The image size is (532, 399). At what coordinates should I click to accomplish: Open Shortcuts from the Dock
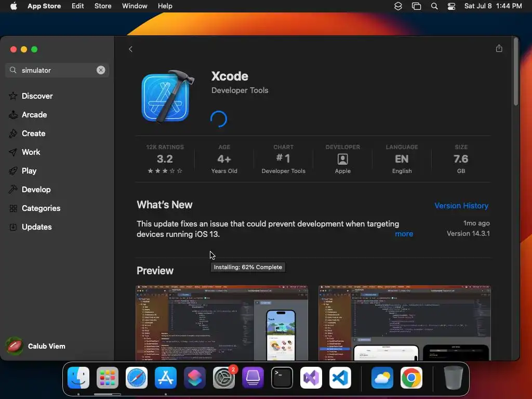pos(195,378)
